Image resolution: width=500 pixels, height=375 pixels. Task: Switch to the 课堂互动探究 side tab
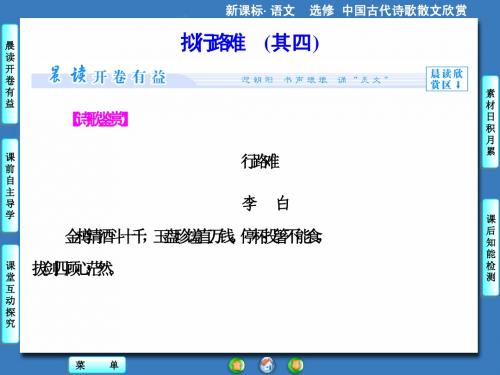(10, 294)
